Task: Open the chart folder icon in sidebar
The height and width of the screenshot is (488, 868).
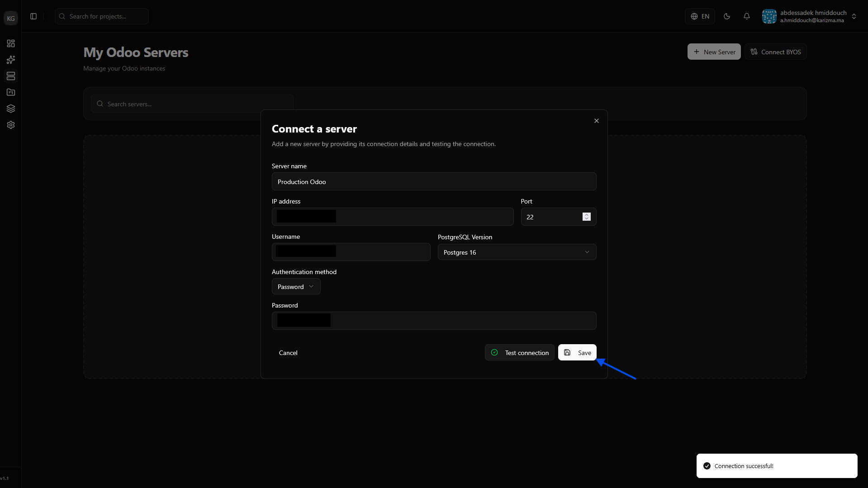Action: pos(11,92)
